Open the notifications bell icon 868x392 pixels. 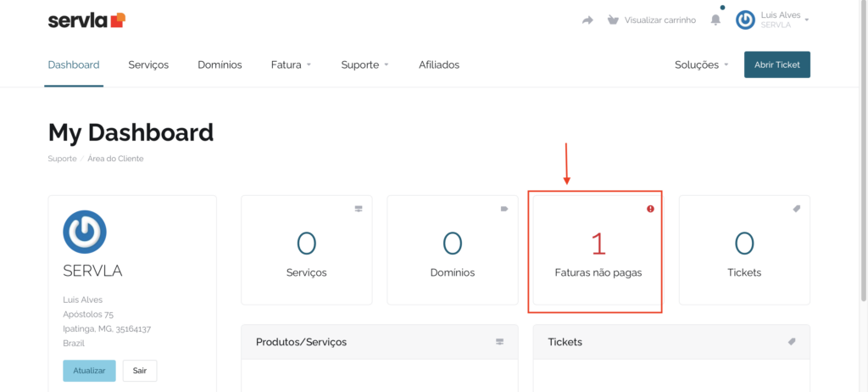tap(715, 20)
